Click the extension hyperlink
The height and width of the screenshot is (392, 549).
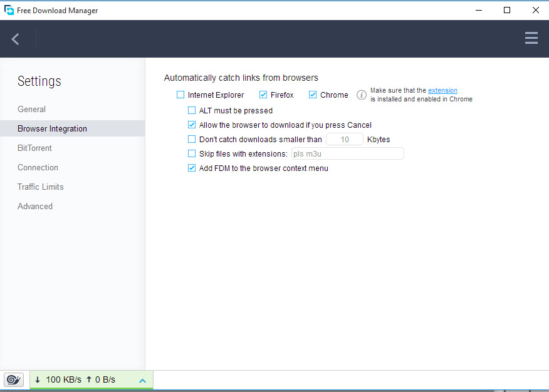pyautogui.click(x=442, y=90)
